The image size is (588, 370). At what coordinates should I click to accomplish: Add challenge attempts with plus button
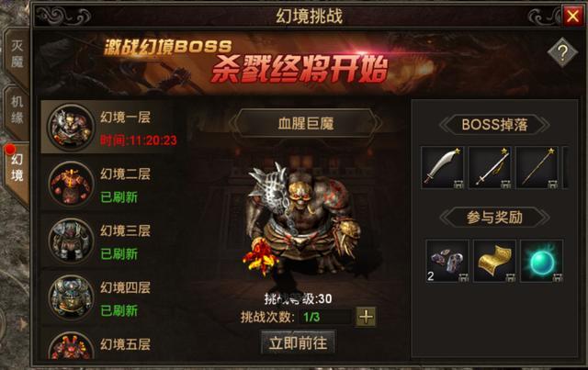tap(366, 317)
